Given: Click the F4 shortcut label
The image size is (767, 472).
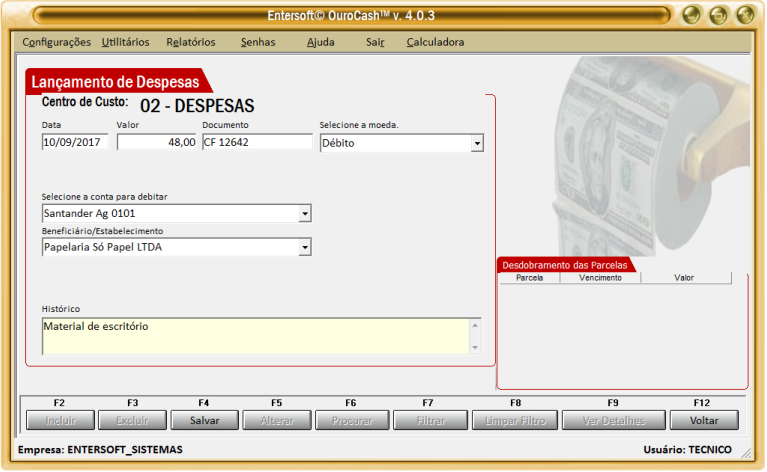Looking at the screenshot, I should [x=203, y=403].
